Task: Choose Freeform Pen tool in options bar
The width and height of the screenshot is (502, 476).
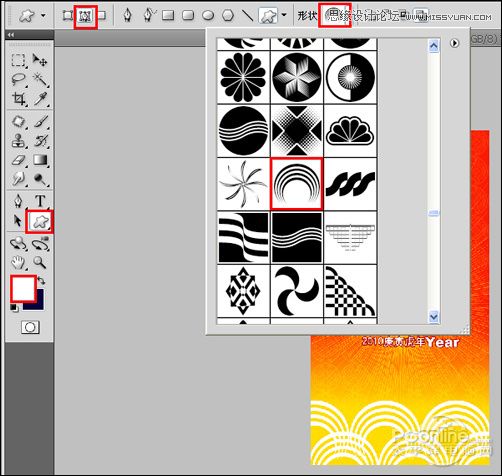Action: pyautogui.click(x=149, y=15)
